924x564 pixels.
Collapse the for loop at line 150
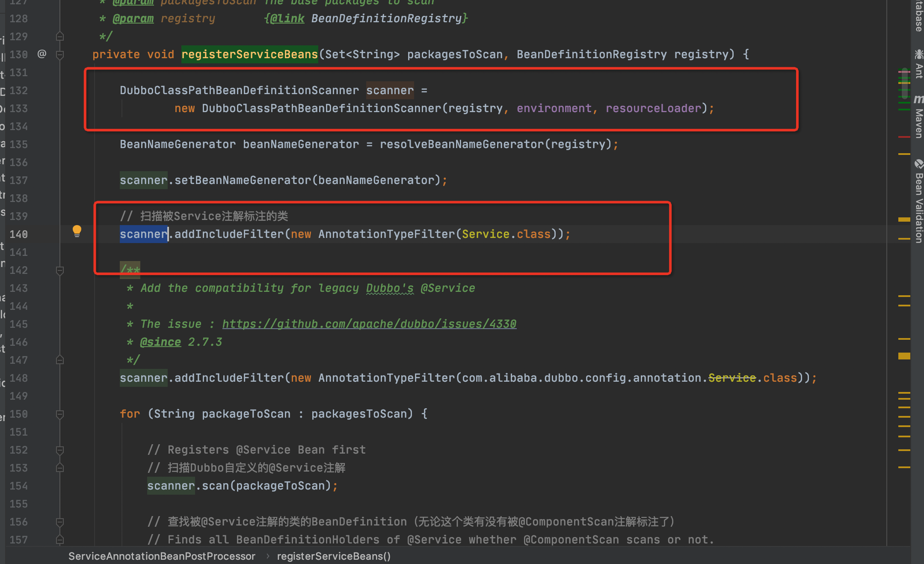(60, 414)
